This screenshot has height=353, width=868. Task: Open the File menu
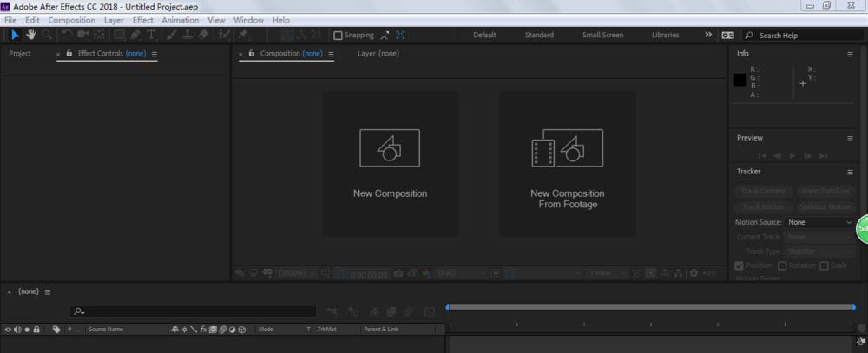click(x=10, y=20)
